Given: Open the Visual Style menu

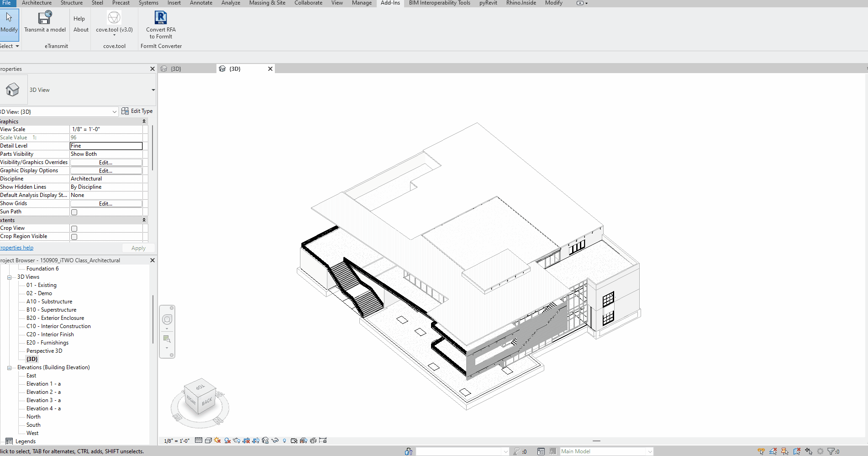Looking at the screenshot, I should click(x=208, y=440).
